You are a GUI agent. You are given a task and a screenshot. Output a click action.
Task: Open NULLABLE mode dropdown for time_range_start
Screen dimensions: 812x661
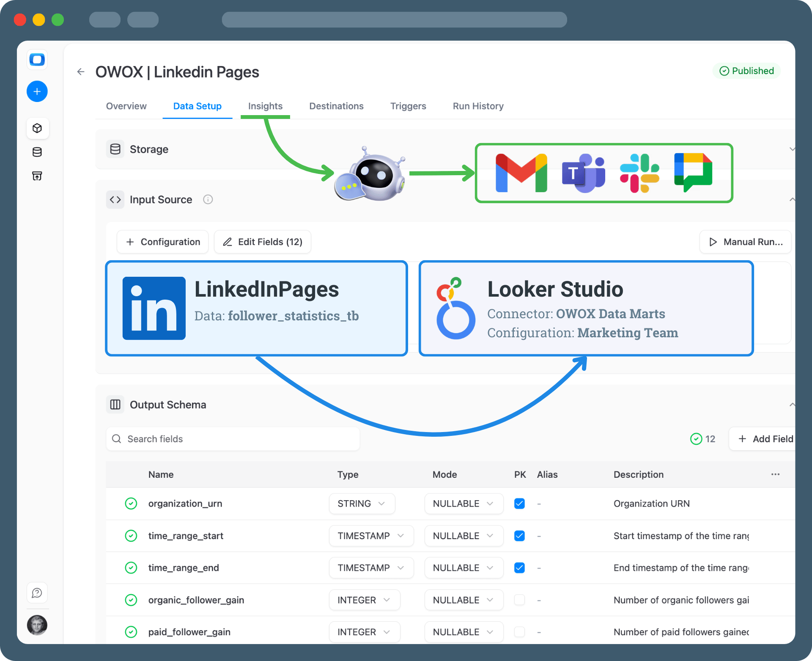[x=463, y=536]
